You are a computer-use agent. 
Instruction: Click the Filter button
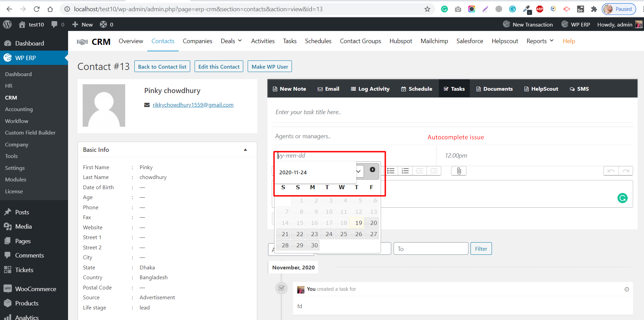481,249
